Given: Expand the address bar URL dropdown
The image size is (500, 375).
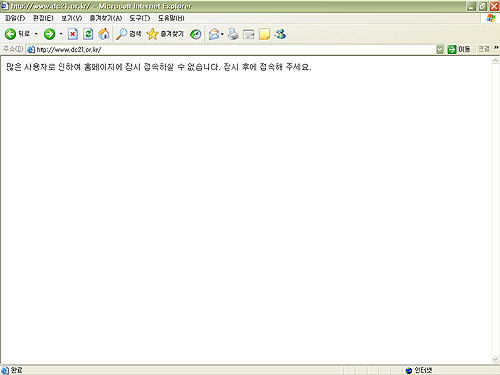Looking at the screenshot, I should click(x=440, y=50).
